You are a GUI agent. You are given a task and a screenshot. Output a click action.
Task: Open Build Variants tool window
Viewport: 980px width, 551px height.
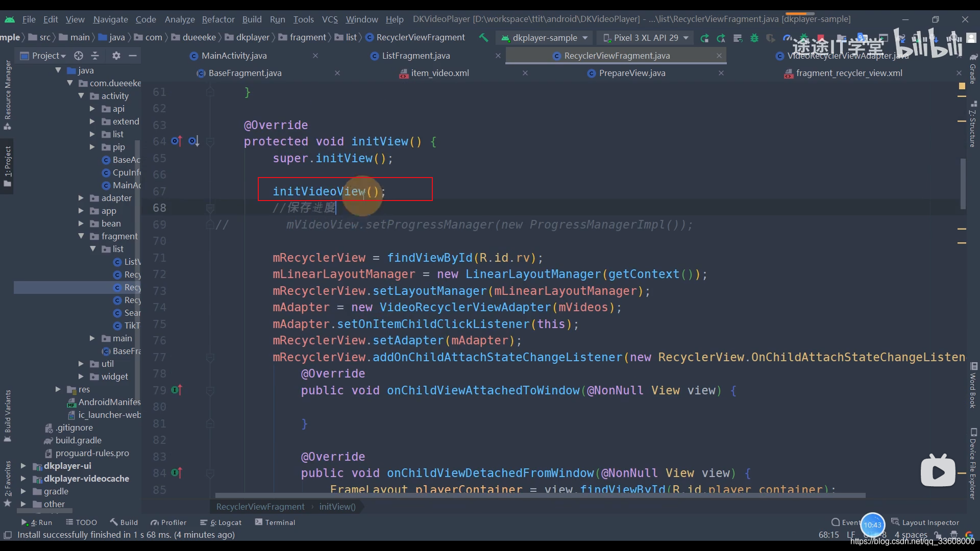pyautogui.click(x=8, y=416)
